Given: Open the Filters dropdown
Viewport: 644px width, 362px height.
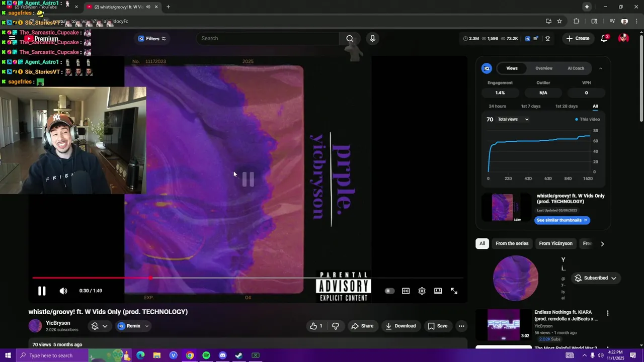Looking at the screenshot, I should pos(152,38).
